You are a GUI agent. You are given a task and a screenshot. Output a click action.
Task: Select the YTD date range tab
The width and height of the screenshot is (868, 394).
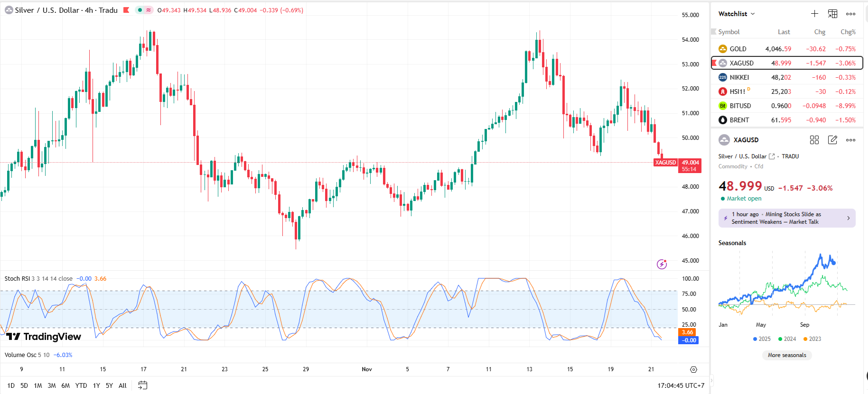[x=81, y=385]
